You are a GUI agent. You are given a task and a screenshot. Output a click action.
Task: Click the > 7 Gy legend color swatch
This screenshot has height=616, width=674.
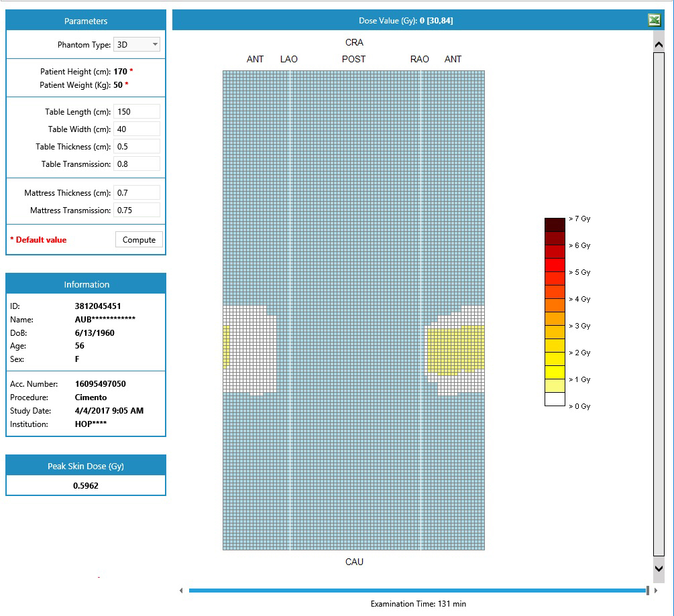coord(555,225)
